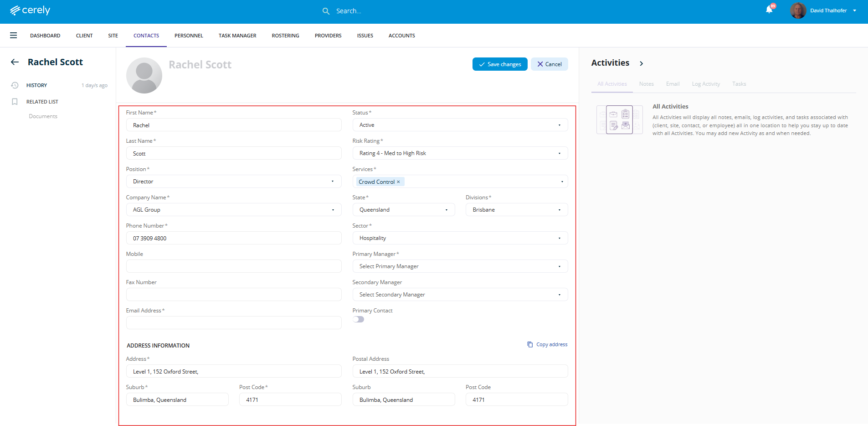Screen dimensions: 868x426
Task: Switch to the Tasks tab
Action: 739,84
